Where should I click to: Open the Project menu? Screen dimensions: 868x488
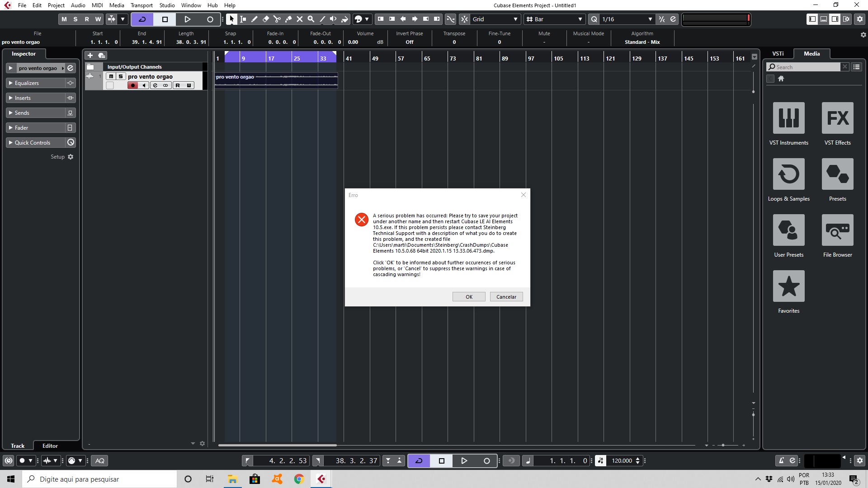point(56,5)
